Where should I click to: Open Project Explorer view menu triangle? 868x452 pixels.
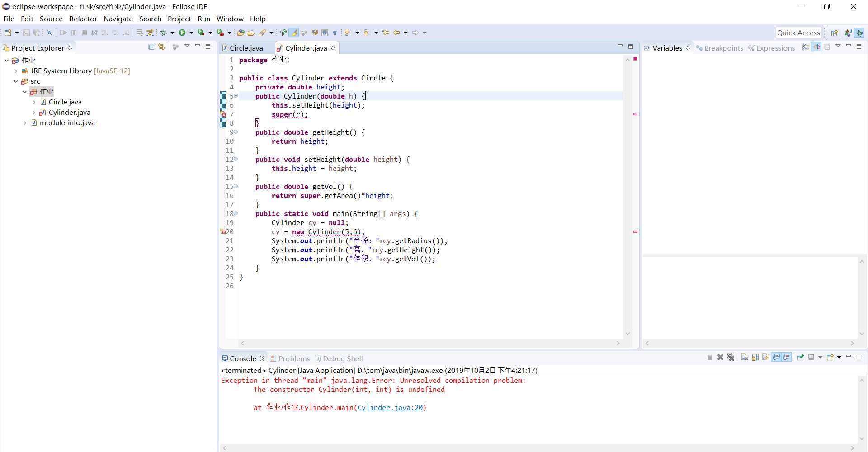click(x=187, y=46)
